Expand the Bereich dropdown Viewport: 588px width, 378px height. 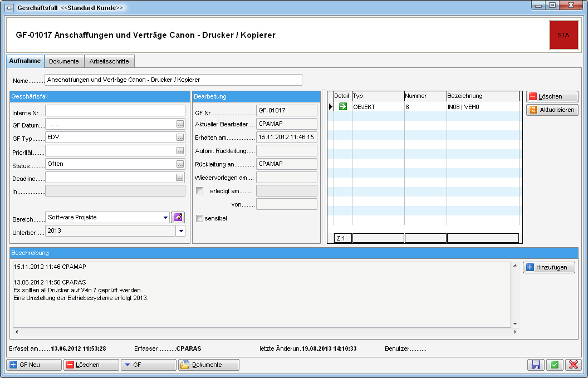click(x=165, y=218)
